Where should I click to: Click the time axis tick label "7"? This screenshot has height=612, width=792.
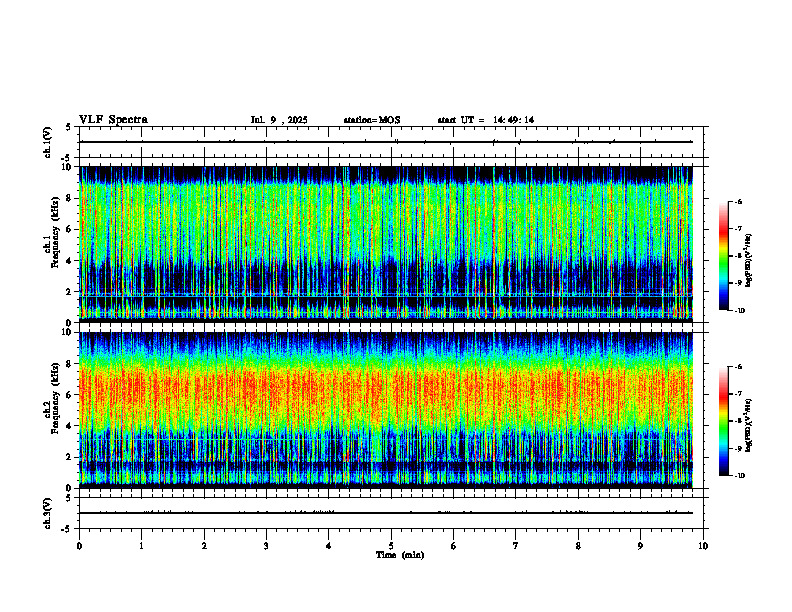[x=516, y=546]
